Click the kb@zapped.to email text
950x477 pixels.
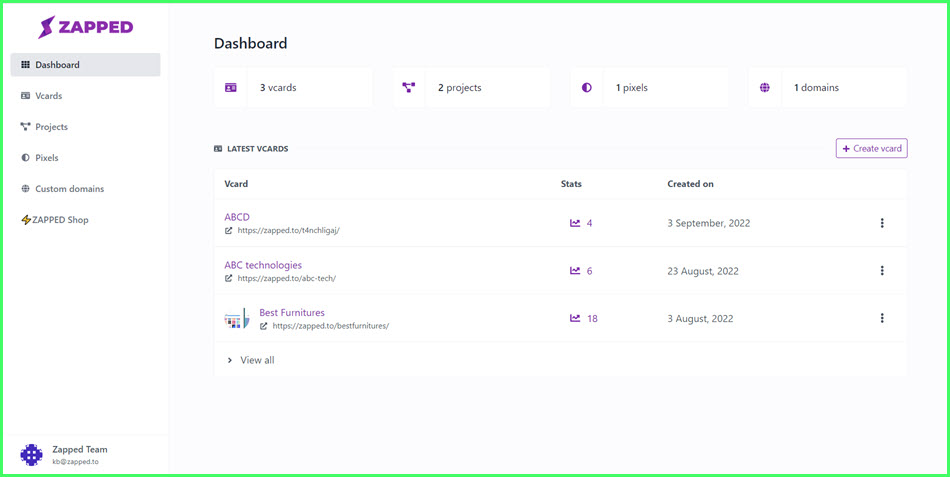(x=76, y=462)
